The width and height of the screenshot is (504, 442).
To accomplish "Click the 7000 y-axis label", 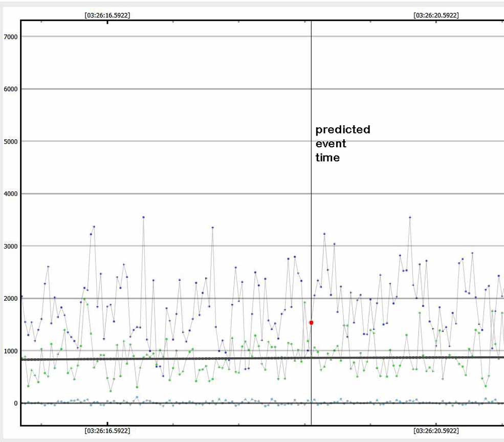I will (x=10, y=37).
